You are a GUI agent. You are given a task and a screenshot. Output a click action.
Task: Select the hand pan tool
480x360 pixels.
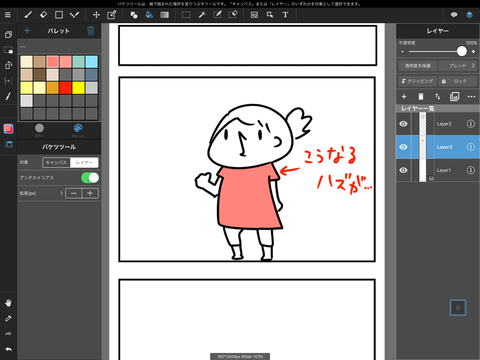click(8, 303)
